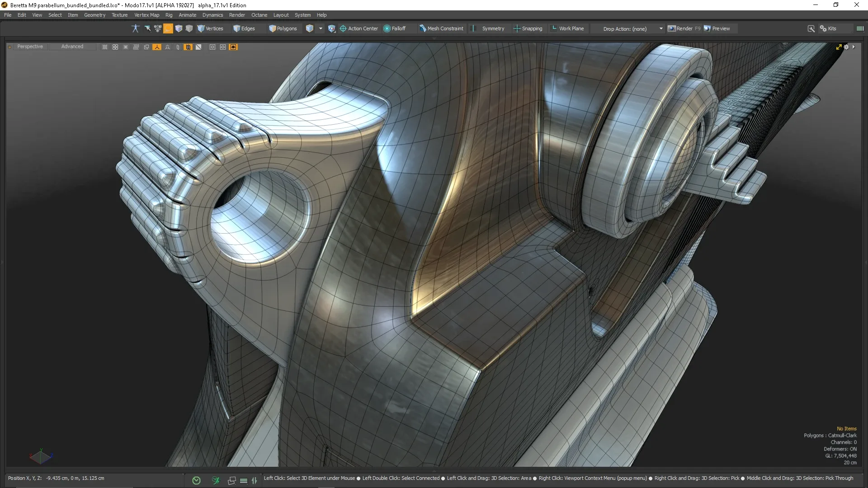Toggle the green panel layout icon

pyautogui.click(x=860, y=28)
